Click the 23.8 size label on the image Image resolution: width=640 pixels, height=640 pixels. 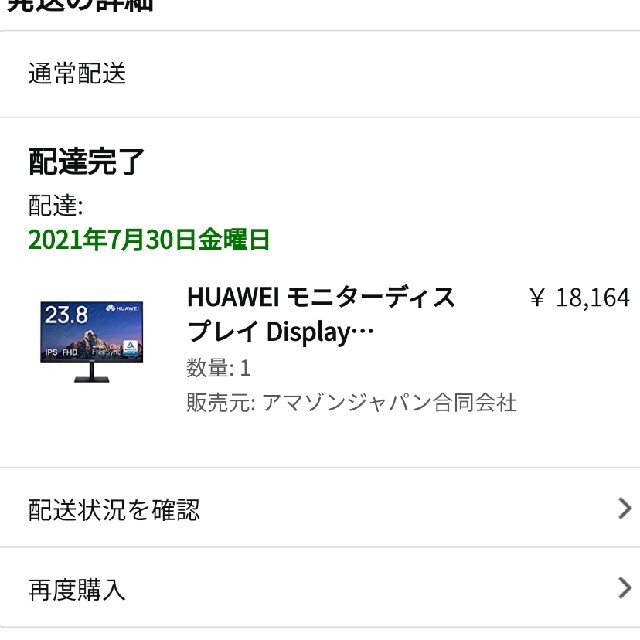click(66, 315)
